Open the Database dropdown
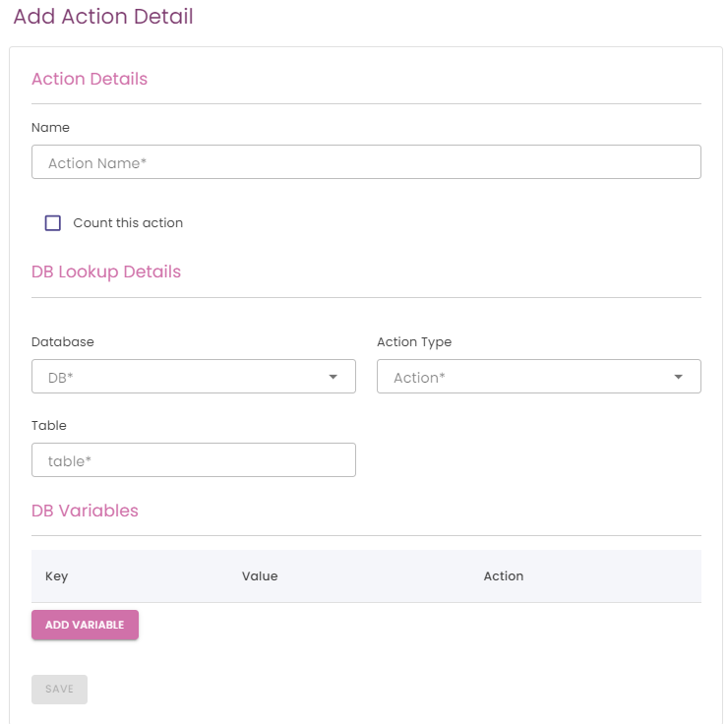The height and width of the screenshot is (724, 728). pos(193,377)
